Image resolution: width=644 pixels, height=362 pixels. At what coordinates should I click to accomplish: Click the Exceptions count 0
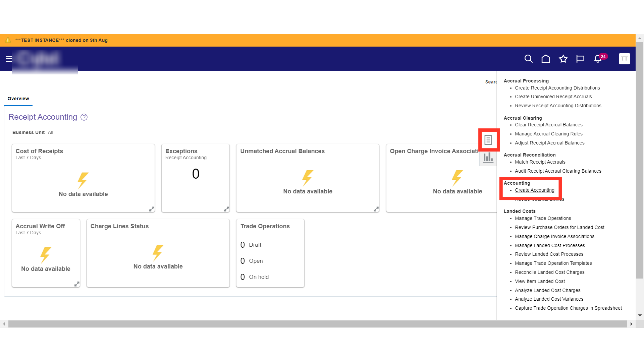pos(196,174)
